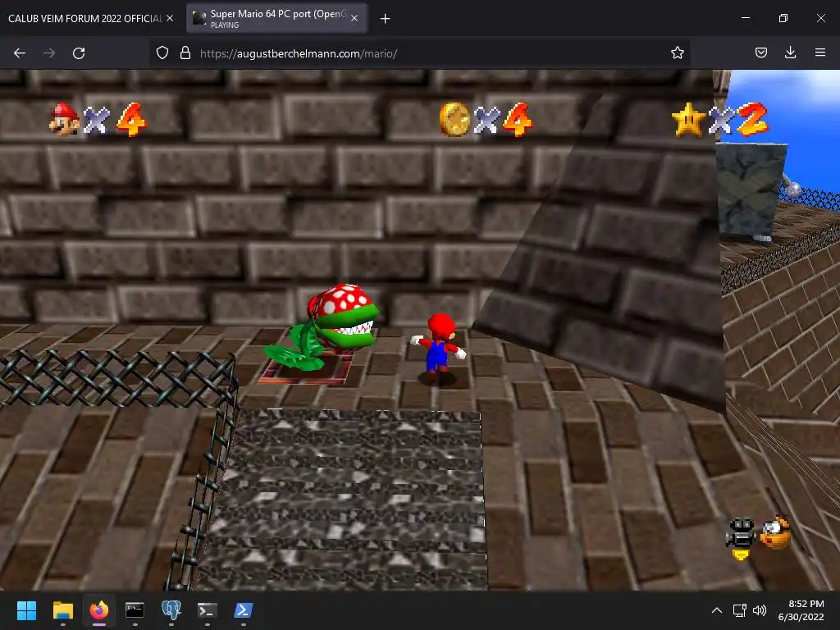Viewport: 840px width, 630px height.
Task: Save page to Pocket
Action: (760, 53)
